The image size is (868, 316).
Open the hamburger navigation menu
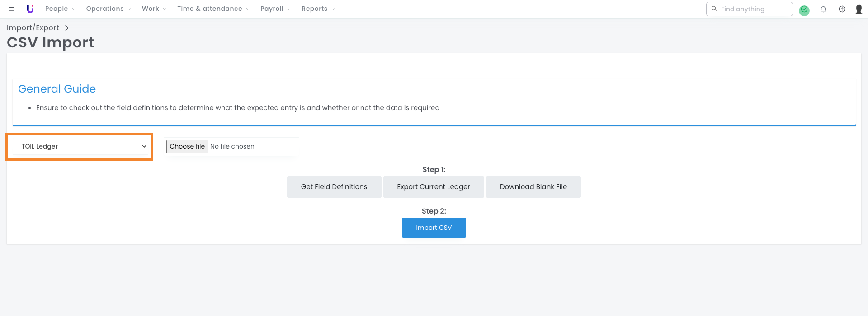11,9
